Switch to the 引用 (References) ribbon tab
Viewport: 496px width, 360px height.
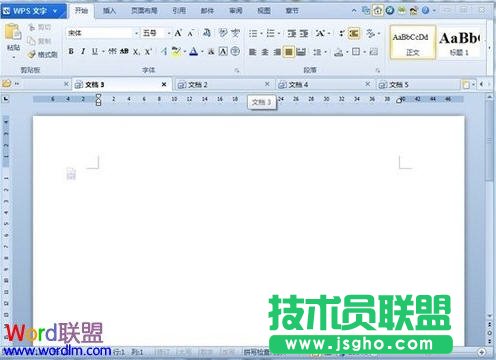coord(179,11)
